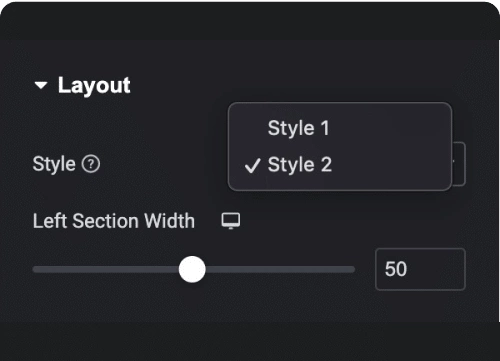Click the Left Section Width slider handle
The height and width of the screenshot is (361, 500).
(192, 269)
